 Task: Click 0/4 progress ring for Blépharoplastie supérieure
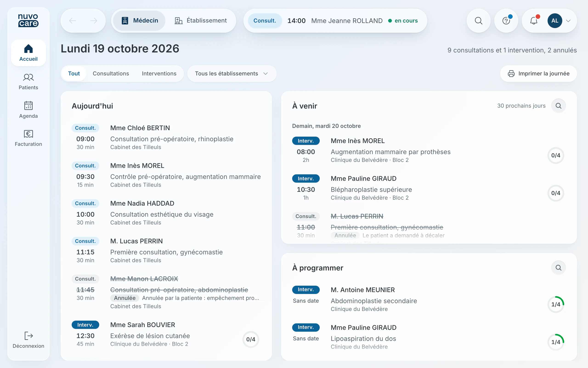coord(555,193)
